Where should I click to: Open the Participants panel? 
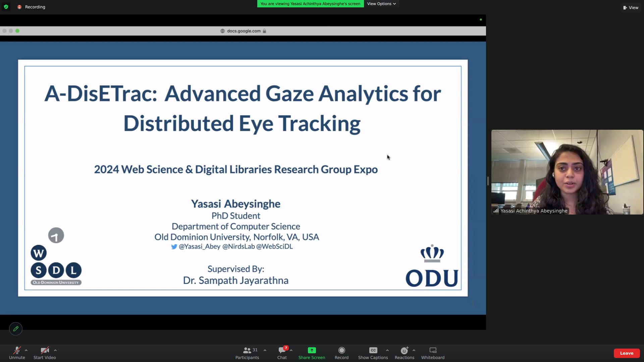247,353
